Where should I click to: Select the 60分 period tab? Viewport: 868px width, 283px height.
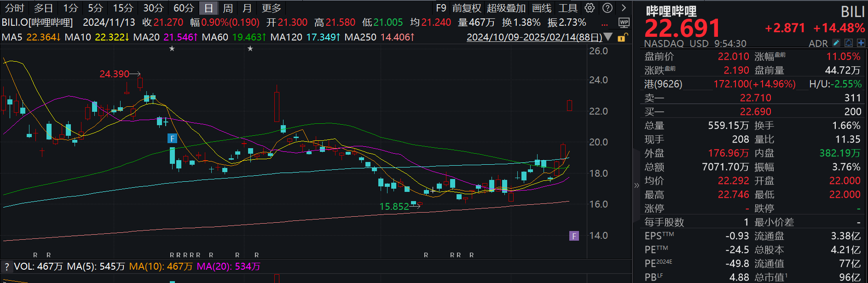(x=184, y=8)
